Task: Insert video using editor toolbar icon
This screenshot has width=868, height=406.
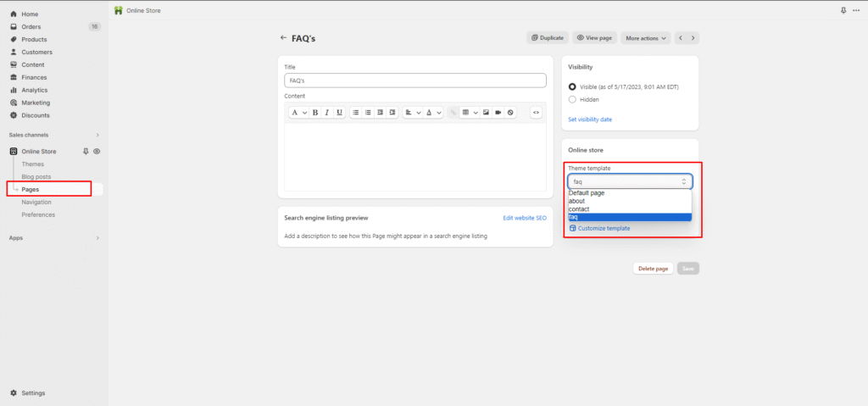Action: click(498, 112)
